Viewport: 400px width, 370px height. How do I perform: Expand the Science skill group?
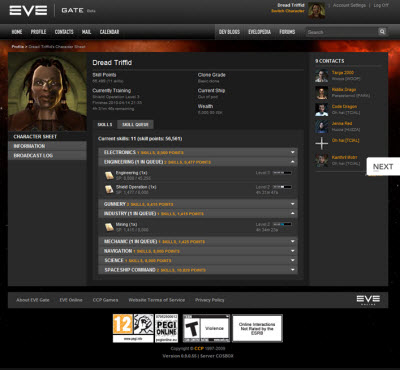click(x=198, y=260)
